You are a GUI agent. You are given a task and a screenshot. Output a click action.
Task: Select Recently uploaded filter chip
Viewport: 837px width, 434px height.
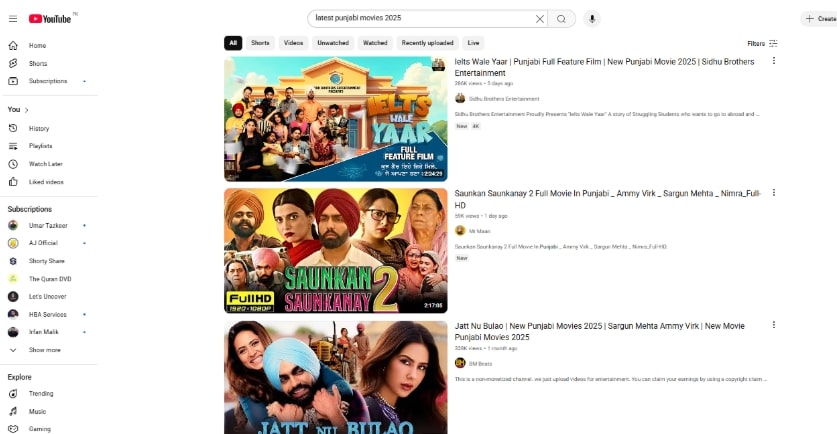428,43
